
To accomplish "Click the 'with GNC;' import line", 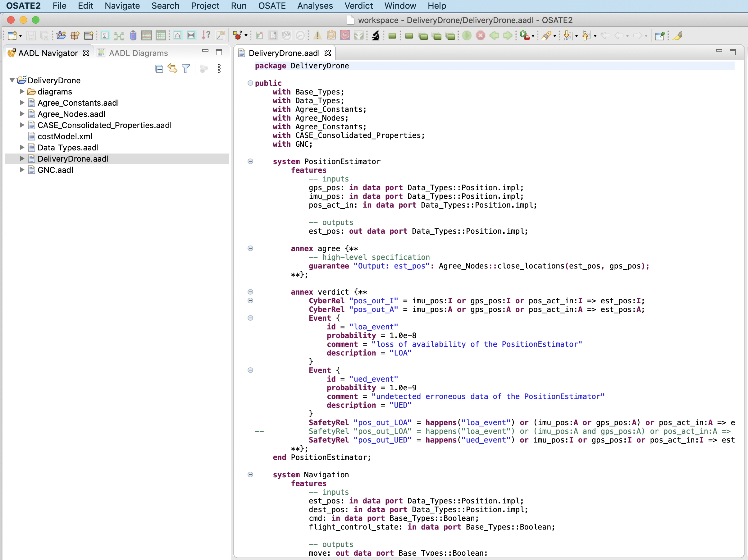I will [x=293, y=144].
